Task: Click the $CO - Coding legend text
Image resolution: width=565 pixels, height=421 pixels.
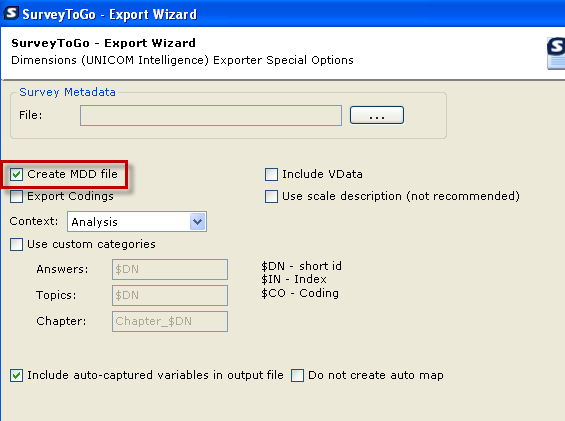Action: (300, 293)
